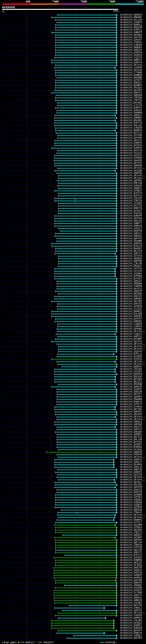Open hit UniRef100_A1CJG5

131,20
